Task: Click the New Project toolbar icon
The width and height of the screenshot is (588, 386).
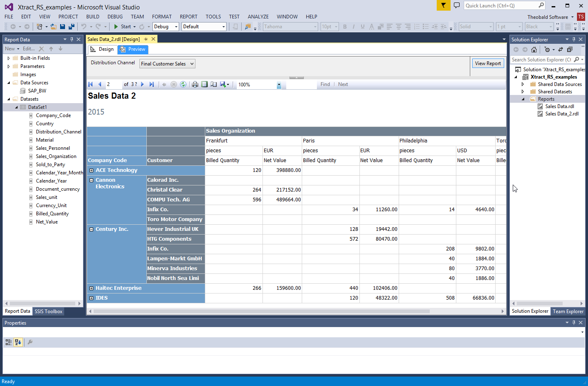Action: 39,27
